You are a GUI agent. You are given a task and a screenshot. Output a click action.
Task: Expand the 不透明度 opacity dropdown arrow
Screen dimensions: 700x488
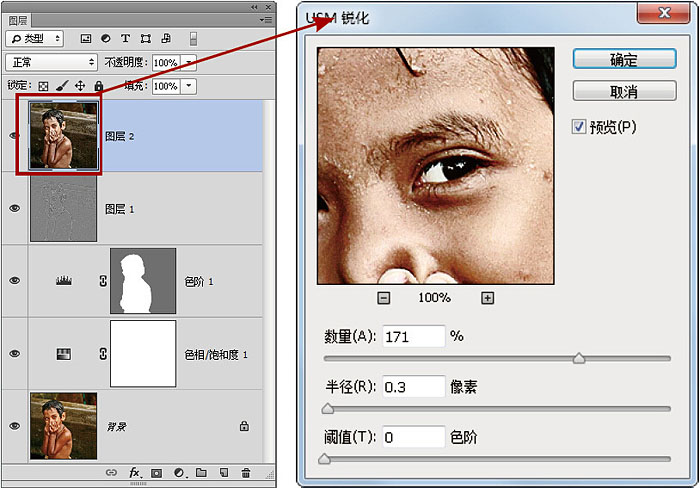pyautogui.click(x=189, y=62)
